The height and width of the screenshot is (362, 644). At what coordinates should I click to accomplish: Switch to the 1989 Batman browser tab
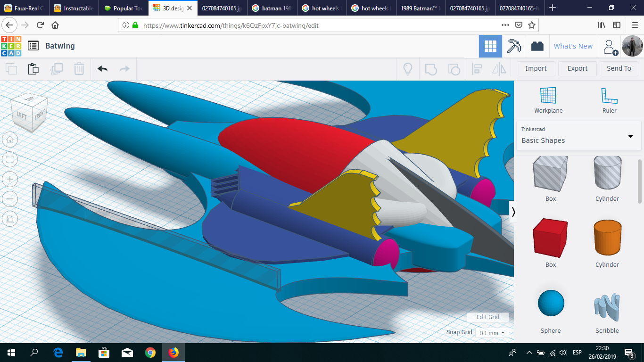(x=421, y=8)
